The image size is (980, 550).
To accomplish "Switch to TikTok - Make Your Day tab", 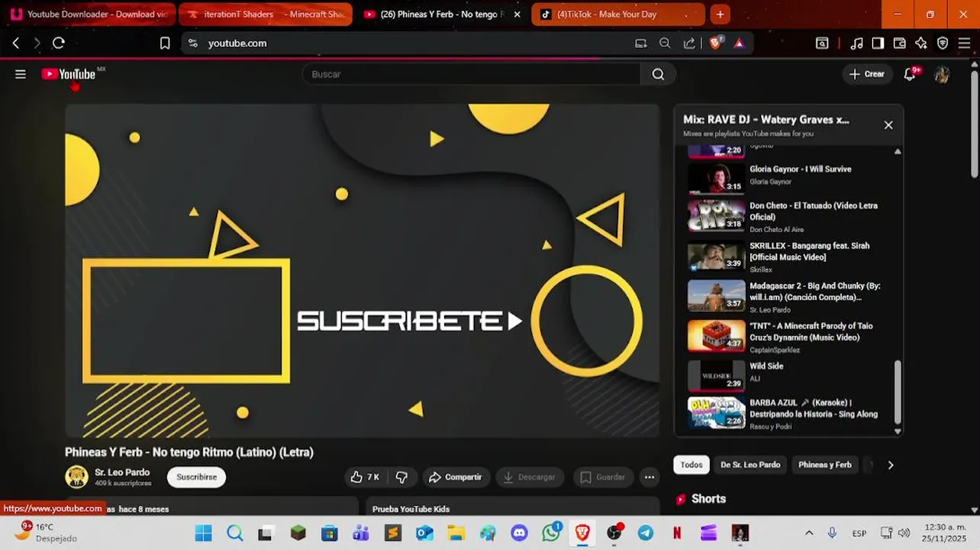I will [x=618, y=15].
